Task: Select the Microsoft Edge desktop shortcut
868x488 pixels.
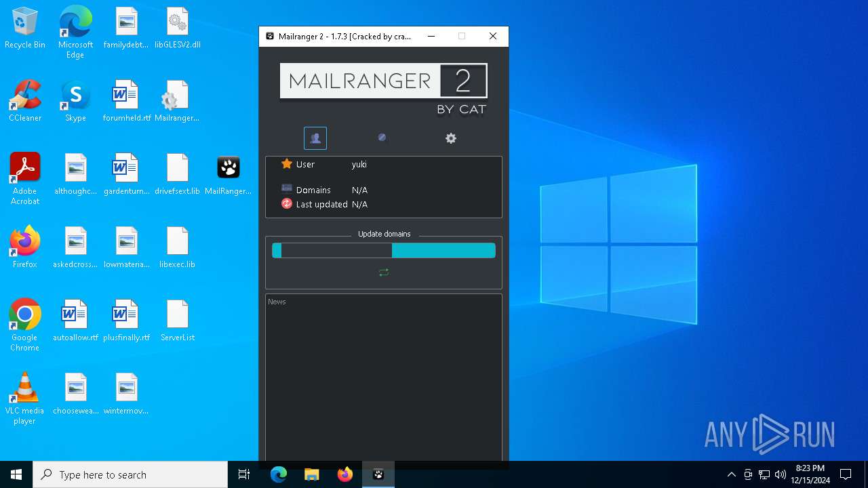Action: [x=75, y=33]
